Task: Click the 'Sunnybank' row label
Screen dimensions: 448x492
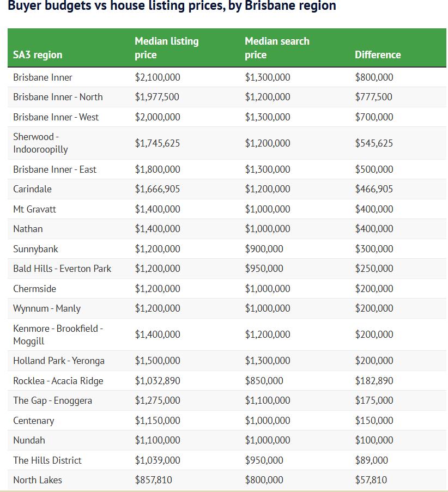Action: [35, 249]
